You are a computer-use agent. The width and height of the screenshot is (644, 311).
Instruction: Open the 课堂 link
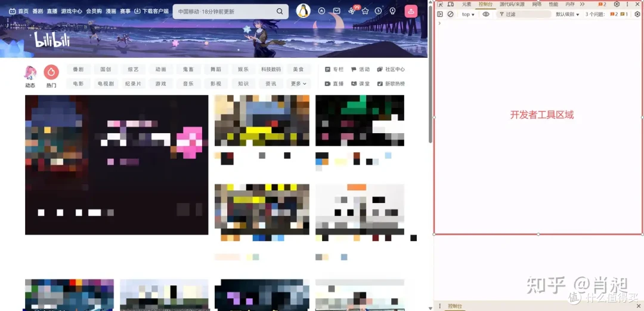360,84
